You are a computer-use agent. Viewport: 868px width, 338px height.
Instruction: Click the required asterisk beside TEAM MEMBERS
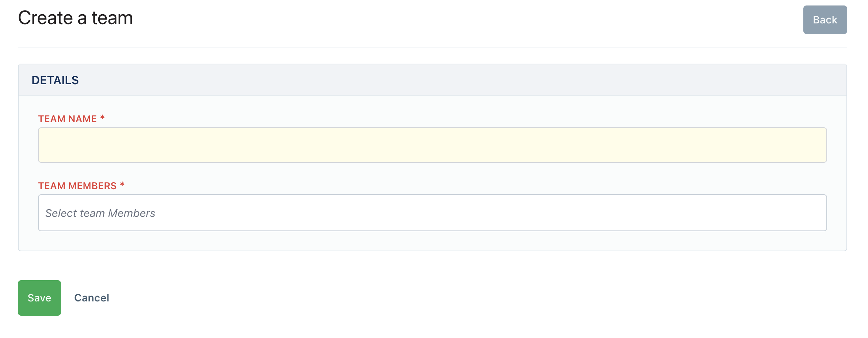[122, 185]
